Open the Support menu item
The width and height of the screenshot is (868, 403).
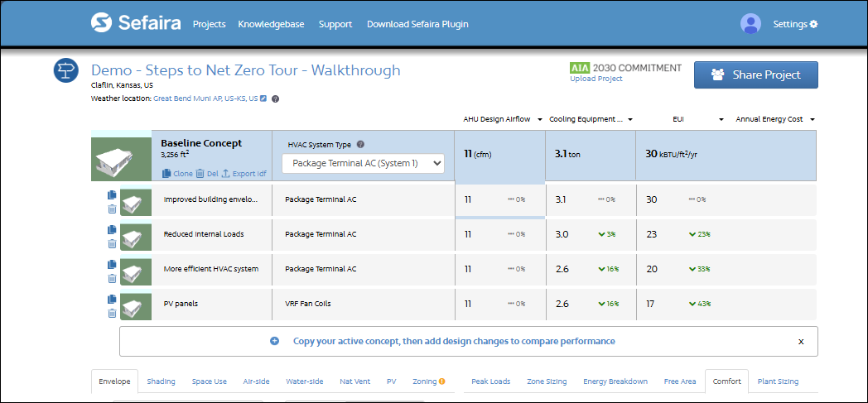pyautogui.click(x=335, y=24)
